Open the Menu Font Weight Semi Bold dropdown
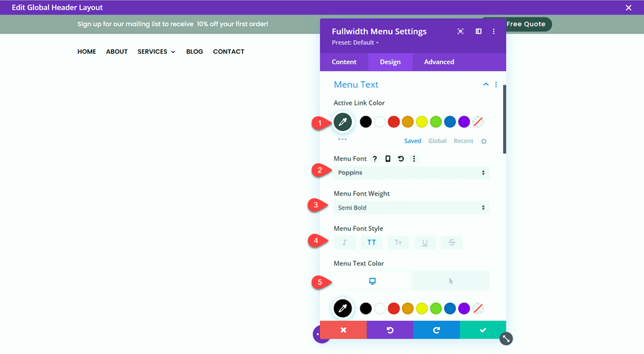This screenshot has height=354, width=644. point(411,208)
